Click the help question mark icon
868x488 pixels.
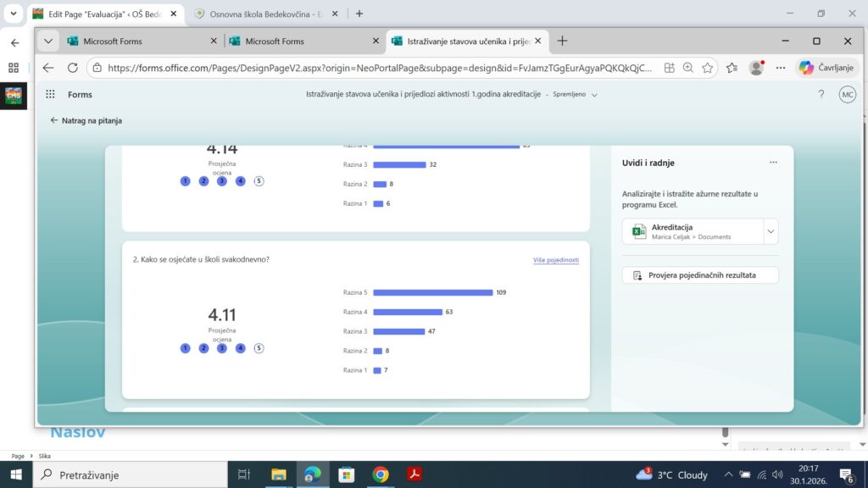[821, 95]
